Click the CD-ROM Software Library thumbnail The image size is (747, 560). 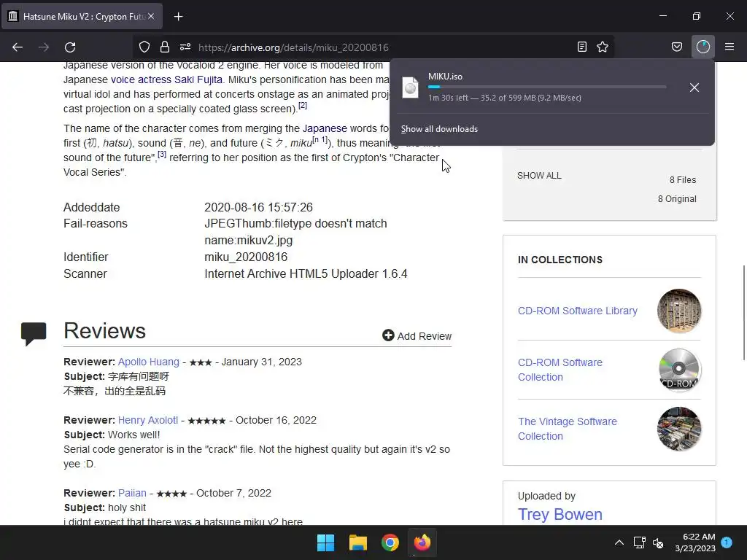coord(679,311)
